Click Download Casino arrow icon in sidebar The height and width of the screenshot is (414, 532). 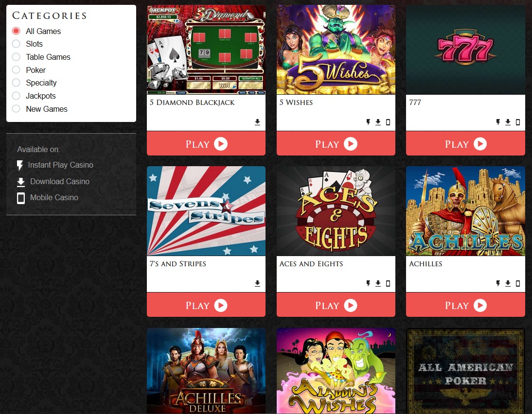tap(21, 182)
